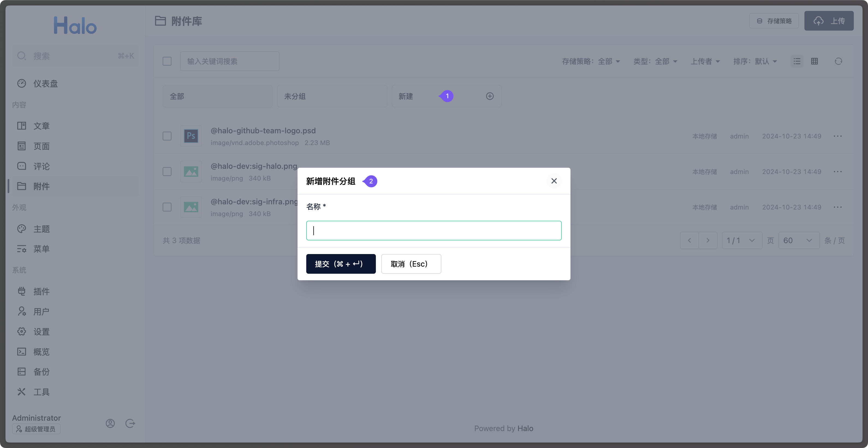This screenshot has height=448, width=868.
Task: Click the add group plus icon
Action: [490, 96]
